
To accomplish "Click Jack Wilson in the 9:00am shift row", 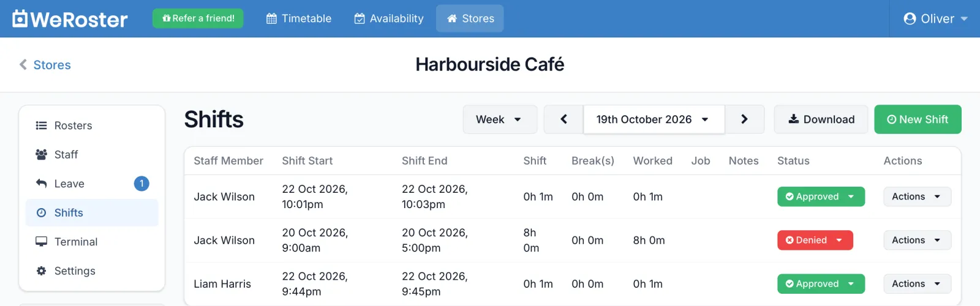I will click(224, 240).
